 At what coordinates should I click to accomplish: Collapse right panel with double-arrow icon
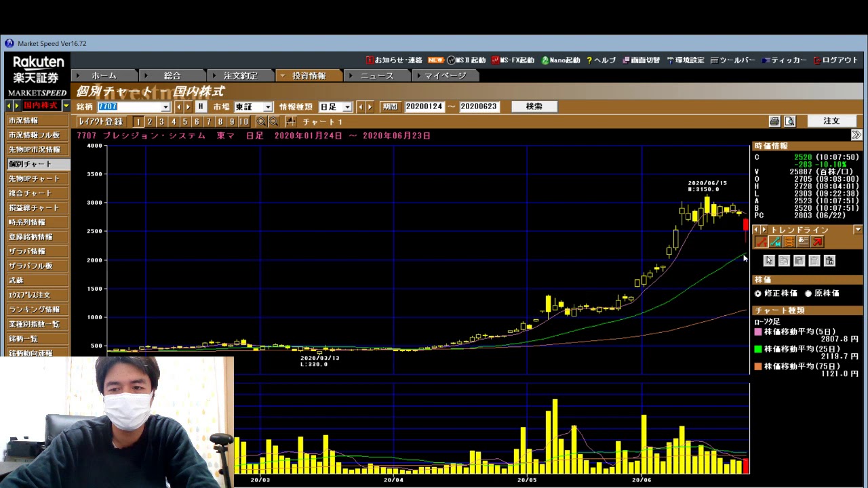(856, 136)
